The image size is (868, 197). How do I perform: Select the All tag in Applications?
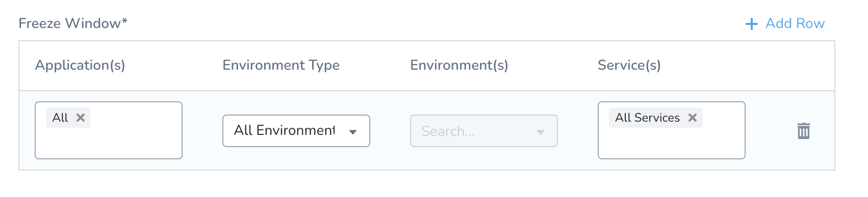pos(60,118)
